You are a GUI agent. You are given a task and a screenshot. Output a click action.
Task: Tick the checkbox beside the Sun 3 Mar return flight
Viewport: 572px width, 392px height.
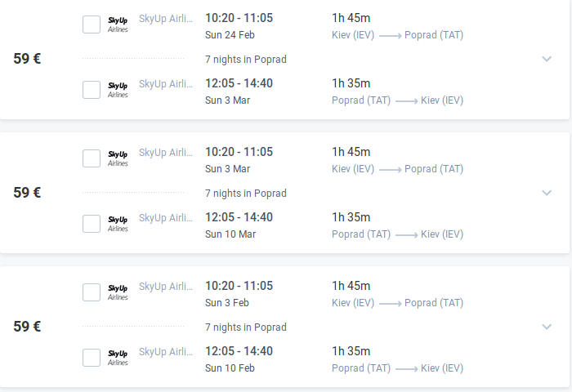click(92, 90)
